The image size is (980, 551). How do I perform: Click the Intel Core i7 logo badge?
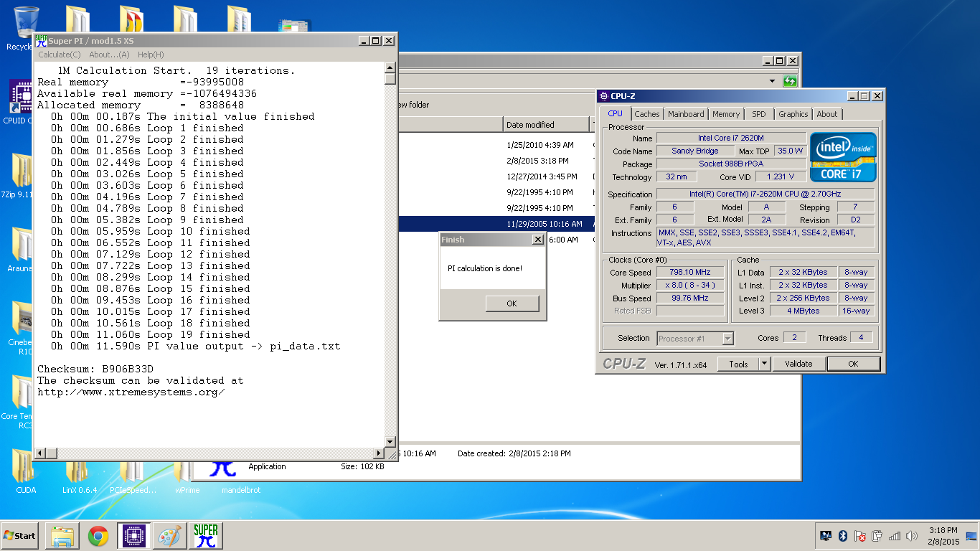pyautogui.click(x=843, y=156)
